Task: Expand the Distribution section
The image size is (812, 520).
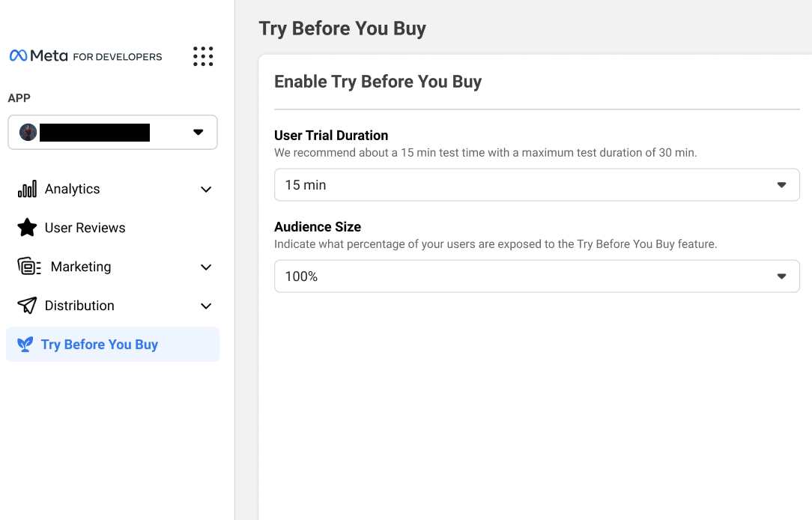Action: point(205,306)
